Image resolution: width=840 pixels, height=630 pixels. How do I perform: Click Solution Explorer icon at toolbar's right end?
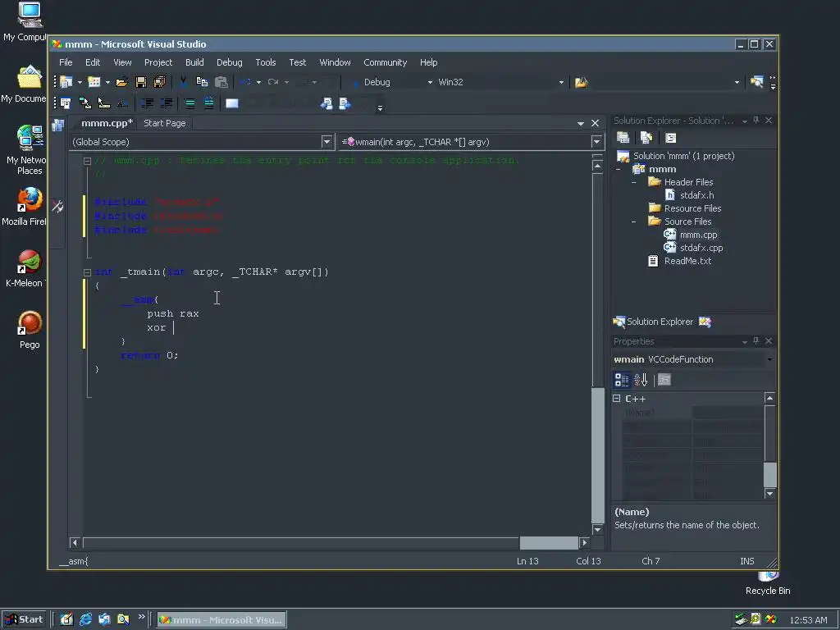[757, 82]
